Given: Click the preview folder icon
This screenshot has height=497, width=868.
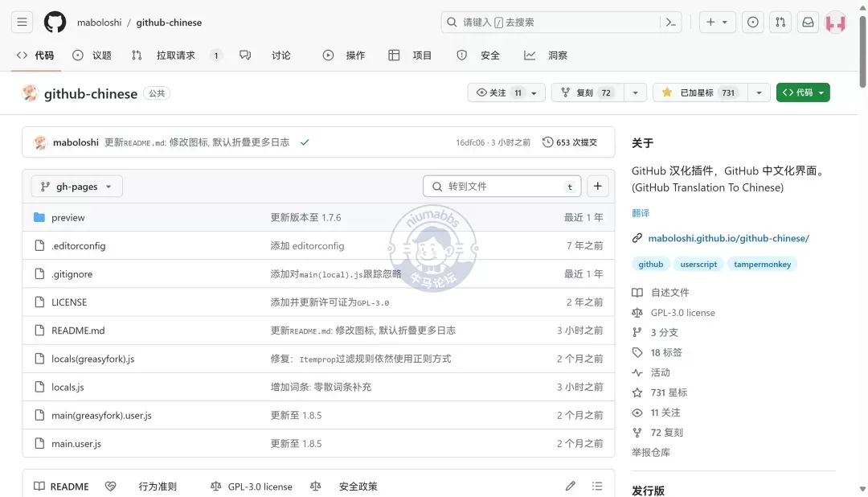Looking at the screenshot, I should tap(39, 217).
